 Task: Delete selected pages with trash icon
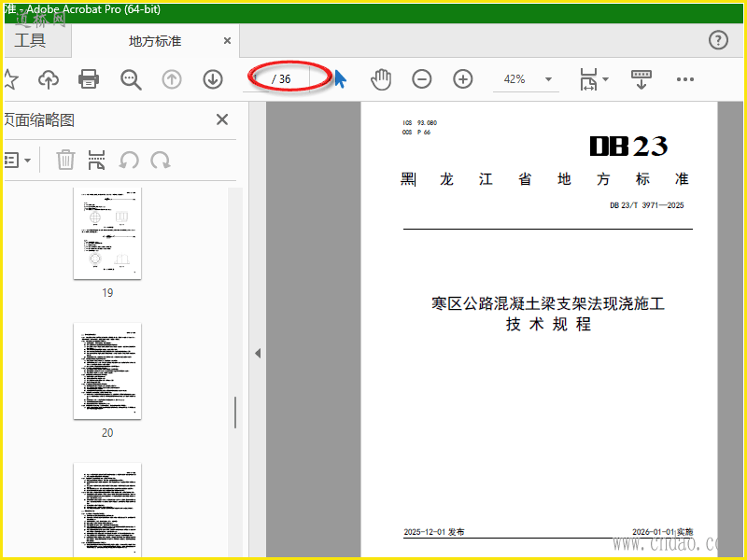pos(65,160)
